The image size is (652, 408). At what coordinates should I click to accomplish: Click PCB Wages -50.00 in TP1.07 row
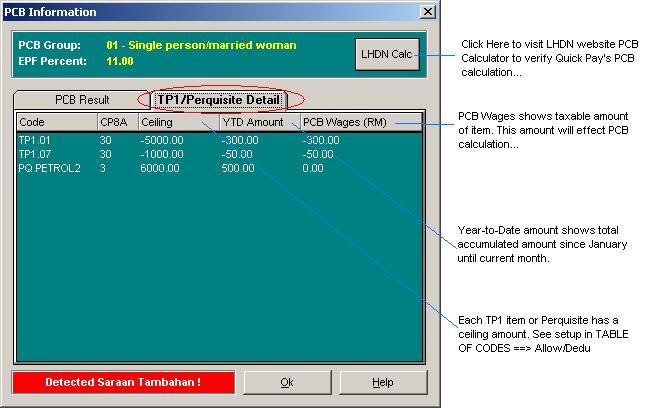point(318,154)
